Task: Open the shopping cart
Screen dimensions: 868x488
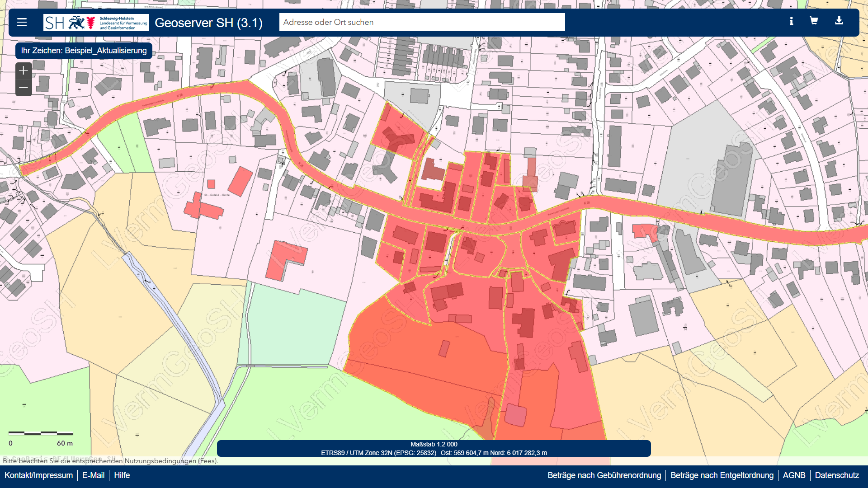Action: tap(814, 21)
